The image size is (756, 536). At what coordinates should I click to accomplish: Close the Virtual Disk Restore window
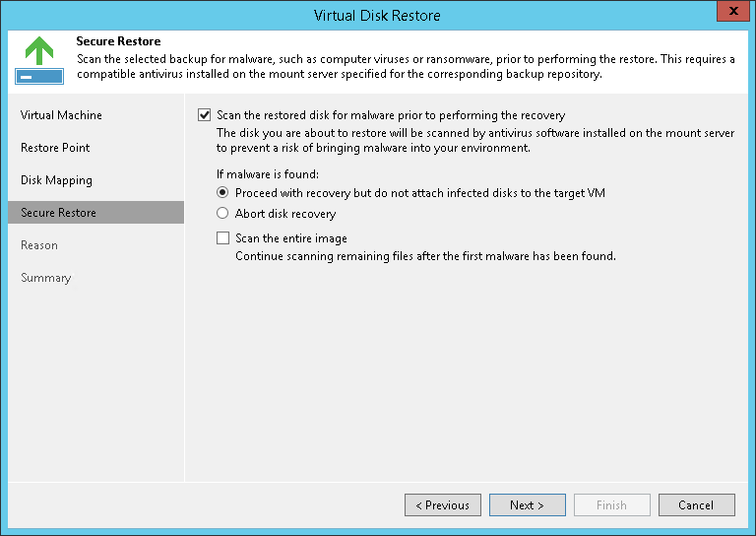(731, 14)
